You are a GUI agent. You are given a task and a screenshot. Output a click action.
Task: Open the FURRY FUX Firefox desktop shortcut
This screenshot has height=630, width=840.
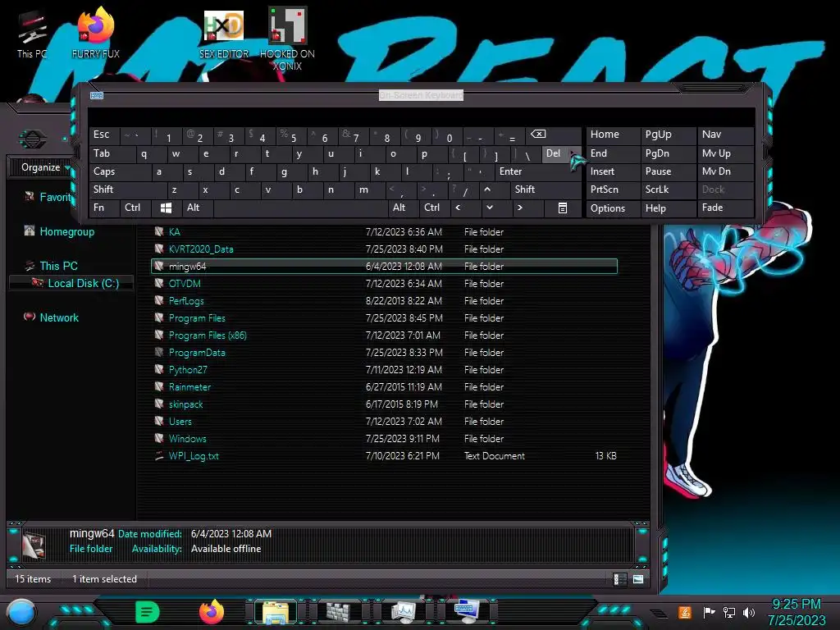coord(96,33)
